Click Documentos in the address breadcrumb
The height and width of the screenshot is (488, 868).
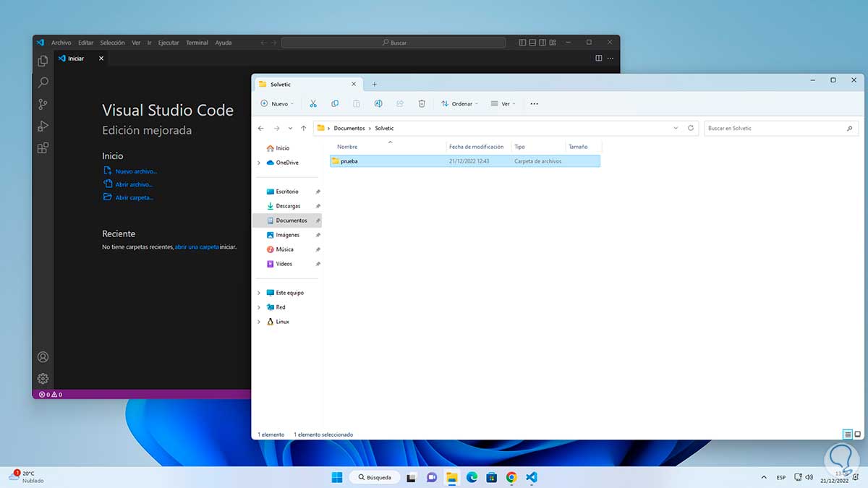click(x=349, y=128)
